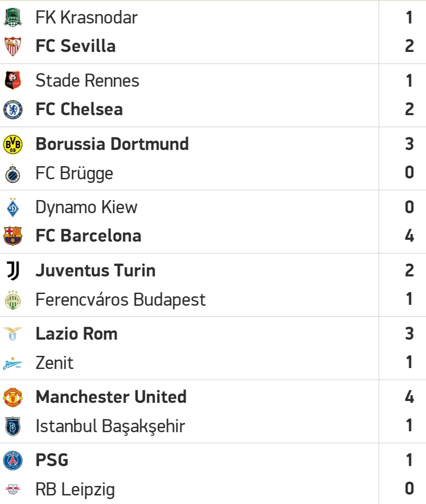Click the RB Leipzig bulls logo
The height and width of the screenshot is (504, 426).
tap(13, 489)
